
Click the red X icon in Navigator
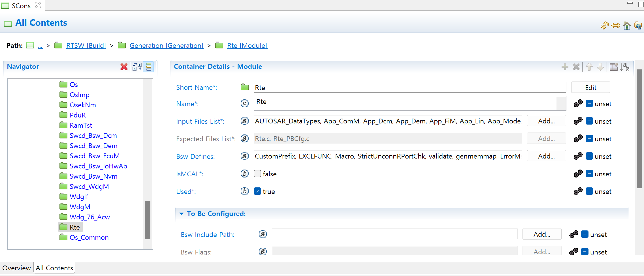pyautogui.click(x=124, y=67)
